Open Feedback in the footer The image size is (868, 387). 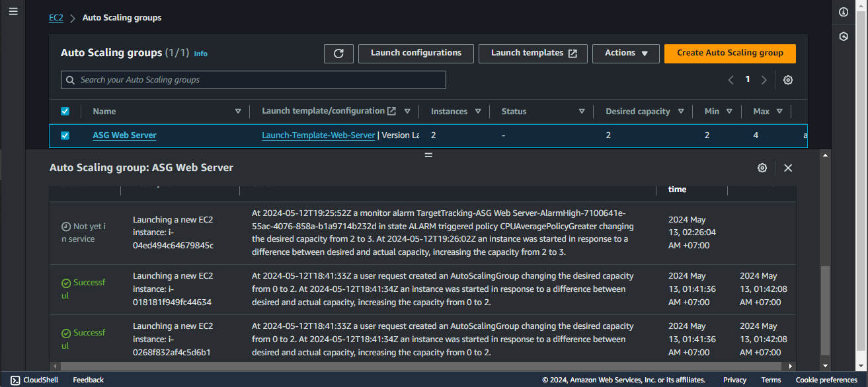(88, 380)
